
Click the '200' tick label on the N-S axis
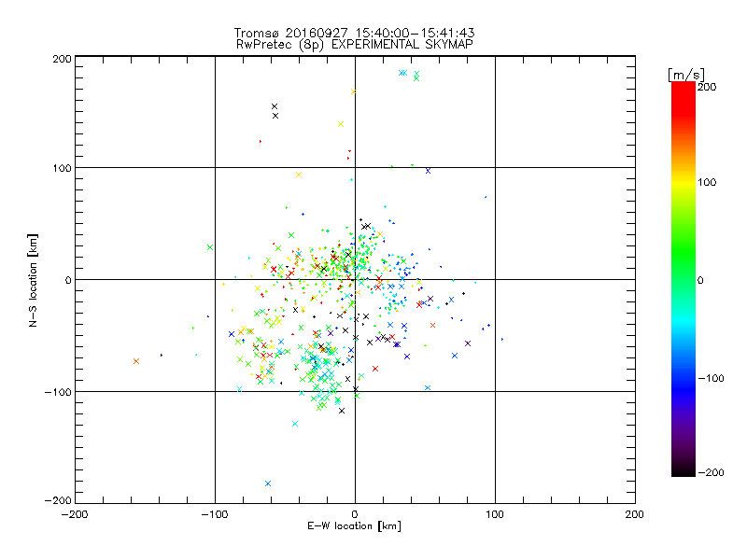tap(62, 59)
